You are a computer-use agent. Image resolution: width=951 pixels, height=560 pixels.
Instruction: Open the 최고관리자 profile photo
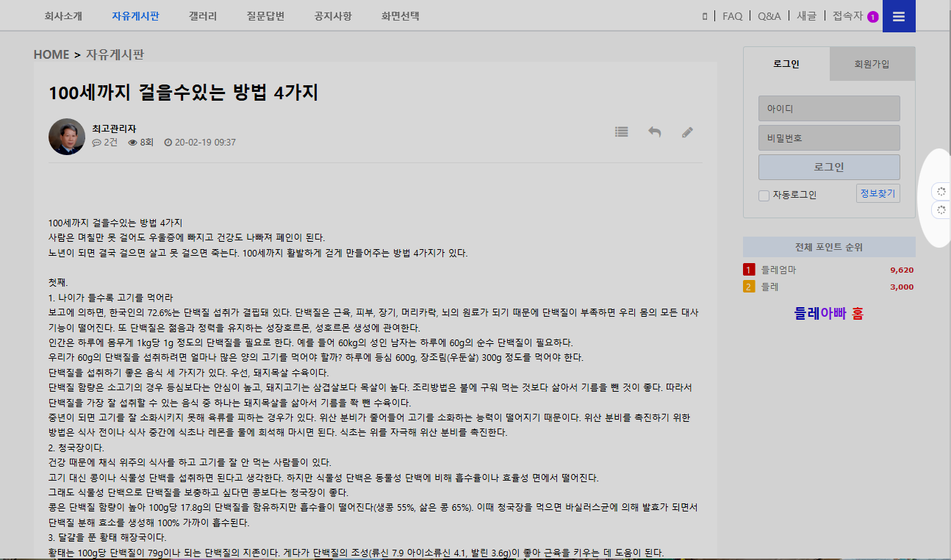67,137
